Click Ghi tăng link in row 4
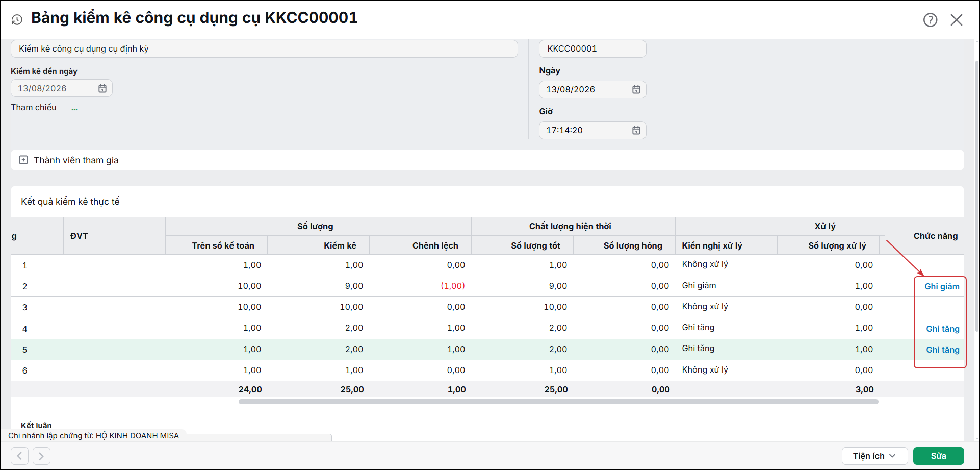Viewport: 980px width, 470px height. coord(943,329)
